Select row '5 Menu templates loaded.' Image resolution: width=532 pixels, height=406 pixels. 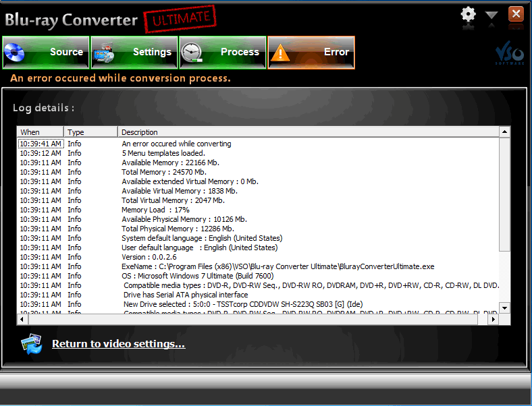coord(258,153)
